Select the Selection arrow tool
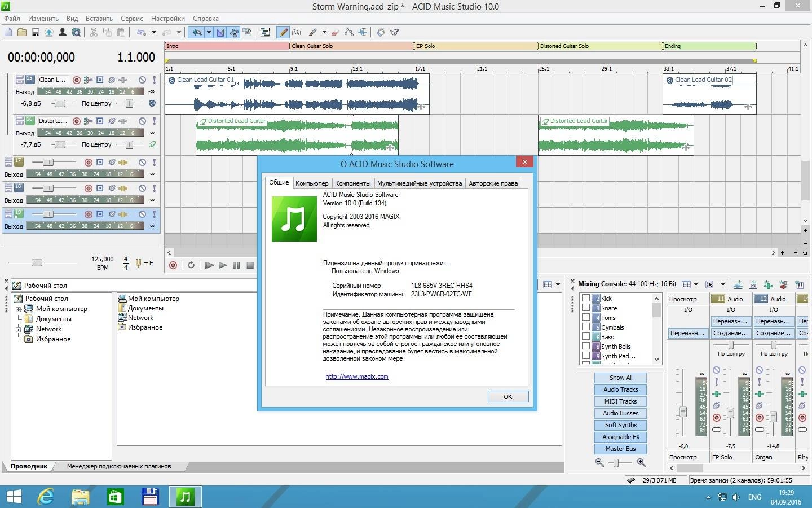Image resolution: width=812 pixels, height=508 pixels. point(297,32)
